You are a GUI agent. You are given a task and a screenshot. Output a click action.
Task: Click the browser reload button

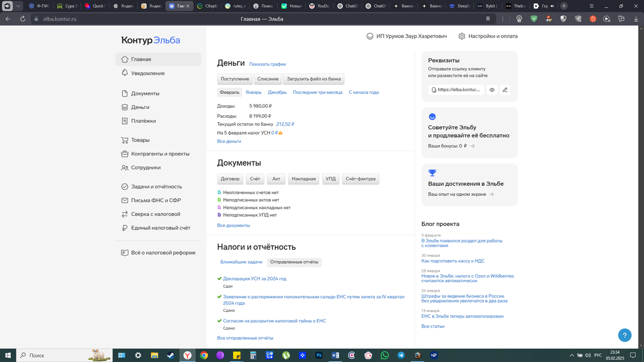coord(23,19)
